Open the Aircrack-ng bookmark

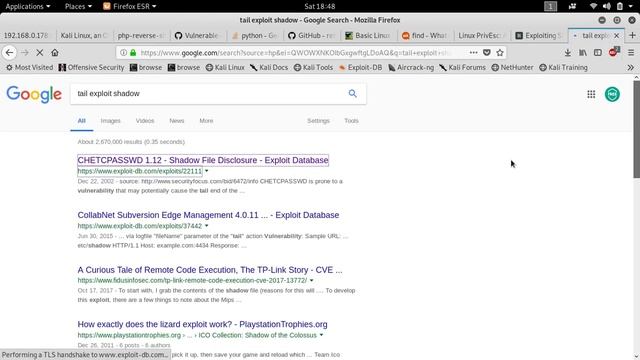pyautogui.click(x=411, y=68)
